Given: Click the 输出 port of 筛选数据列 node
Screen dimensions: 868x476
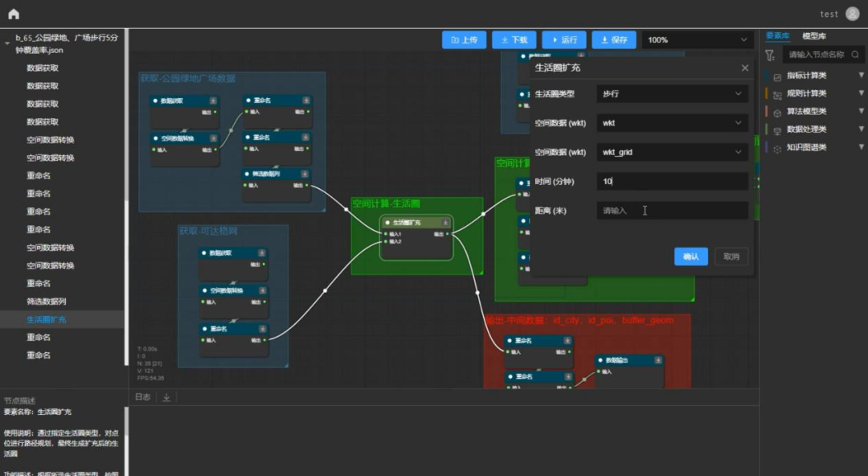Looking at the screenshot, I should (307, 185).
